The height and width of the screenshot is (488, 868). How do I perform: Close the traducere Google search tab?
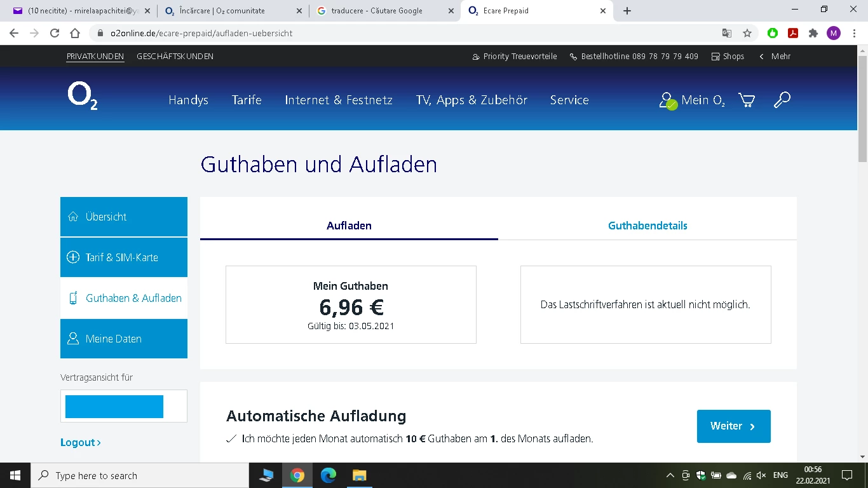click(x=451, y=11)
